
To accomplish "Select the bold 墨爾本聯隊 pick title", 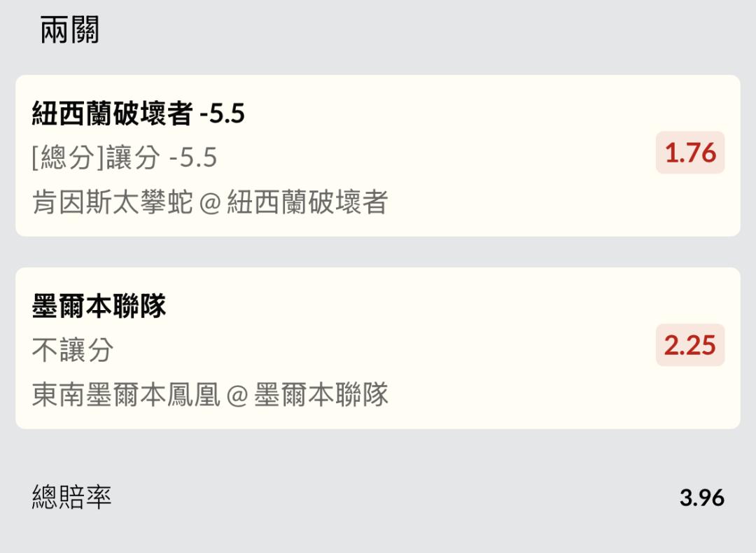I will [99, 307].
